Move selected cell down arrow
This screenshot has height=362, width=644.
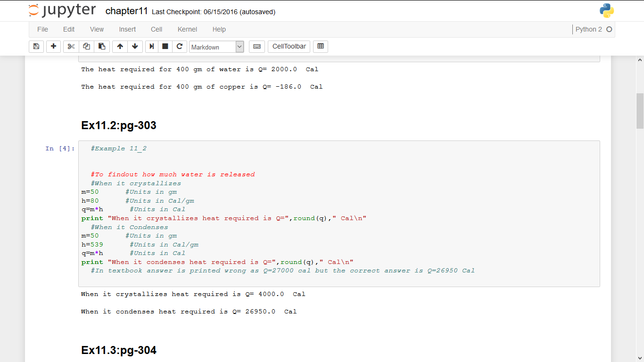135,46
